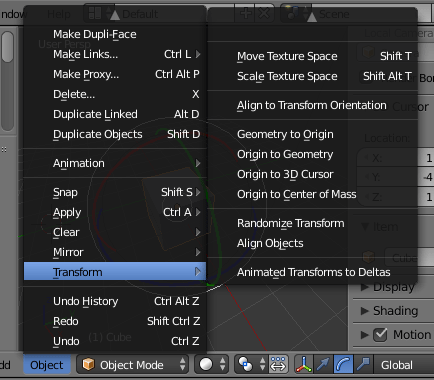
Task: Expand the Clear submenu
Action: 115,232
